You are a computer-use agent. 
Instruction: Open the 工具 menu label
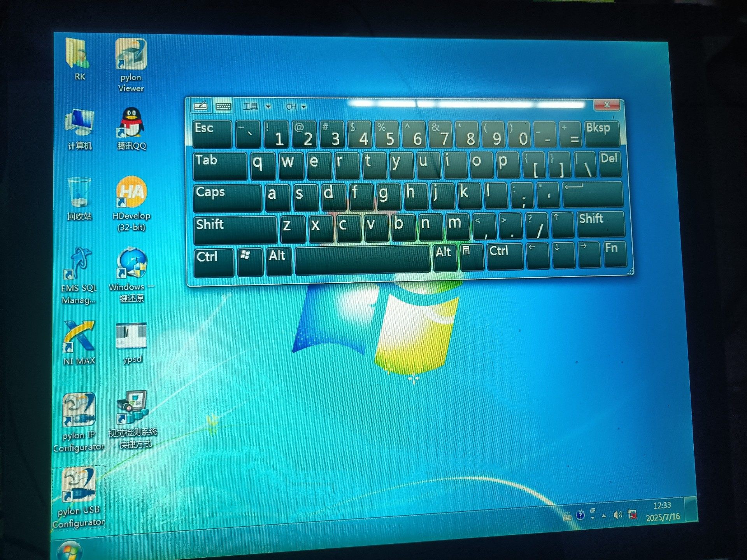tap(251, 107)
